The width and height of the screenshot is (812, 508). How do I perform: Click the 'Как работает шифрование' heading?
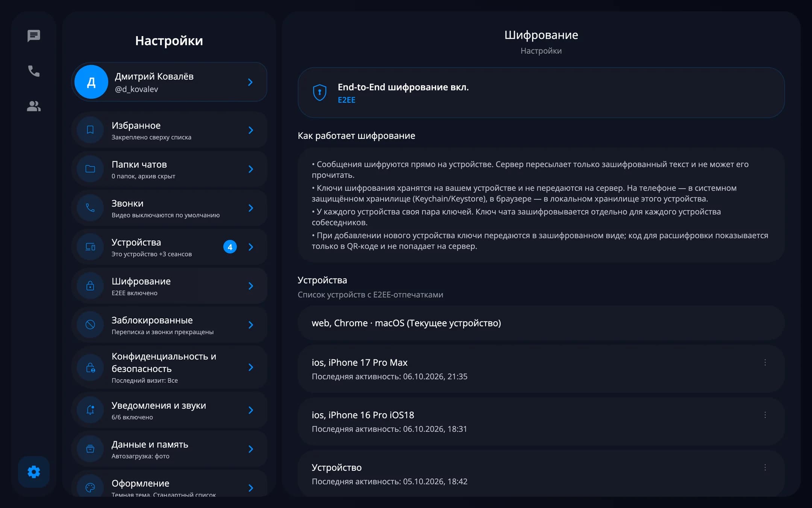356,136
